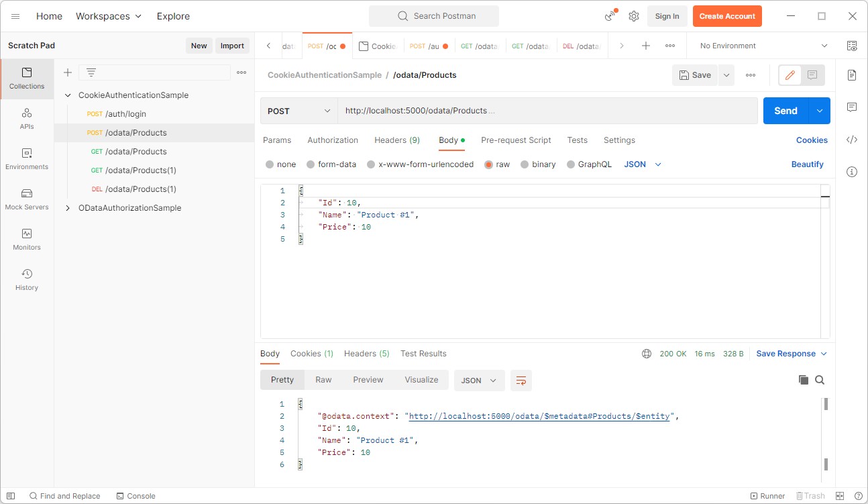Screen dimensions: 868x504
Task: Open the Send button dropdown arrow
Action: 820,111
